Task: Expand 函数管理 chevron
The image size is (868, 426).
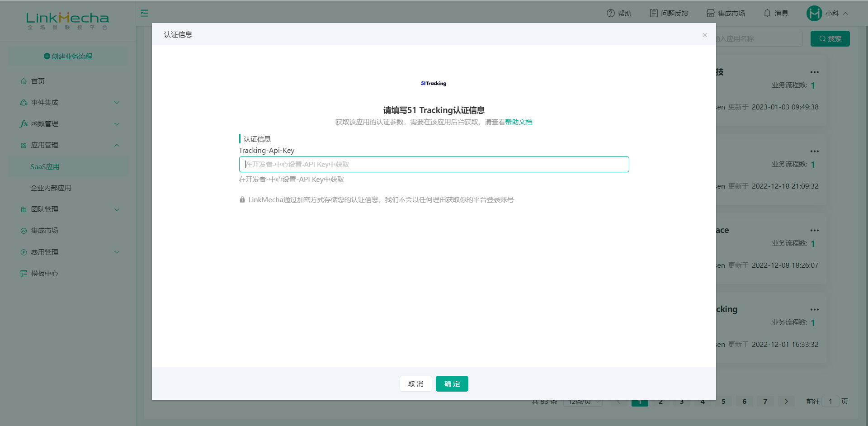Action: pos(117,124)
